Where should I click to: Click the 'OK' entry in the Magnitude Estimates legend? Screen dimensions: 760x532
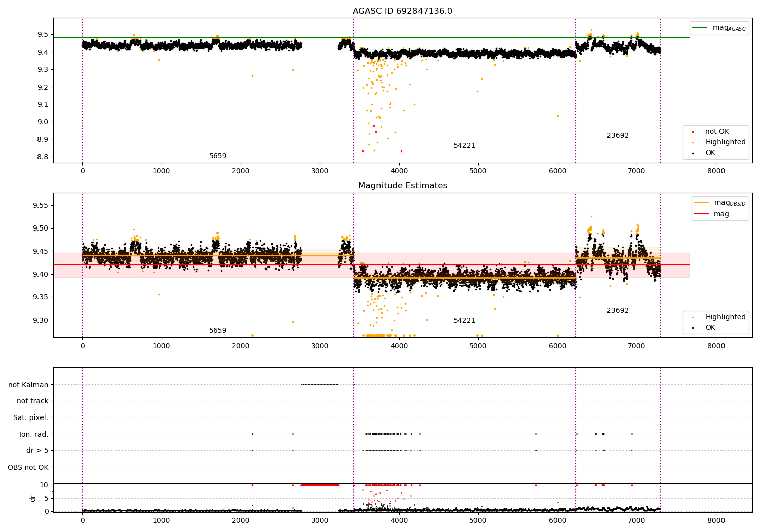pos(710,328)
